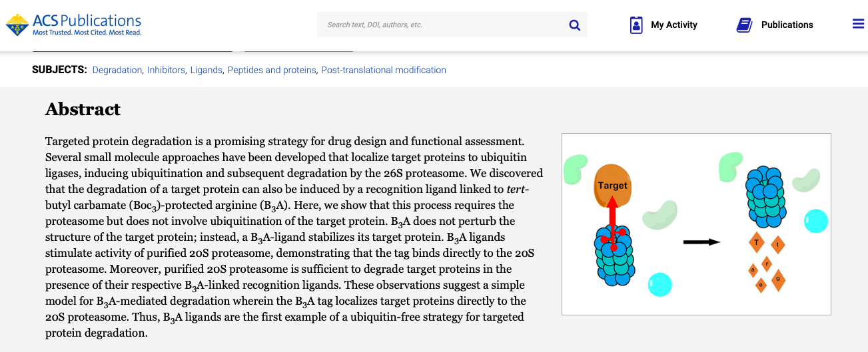Focus the search text, DOI, authors field
The width and height of the screenshot is (868, 352).
coord(443,25)
